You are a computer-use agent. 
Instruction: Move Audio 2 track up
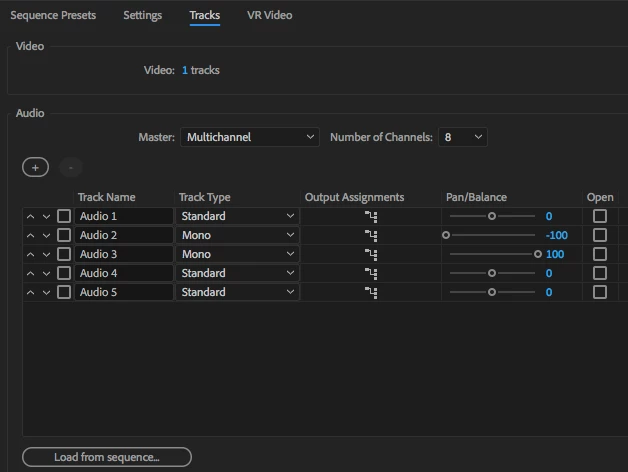coord(30,235)
